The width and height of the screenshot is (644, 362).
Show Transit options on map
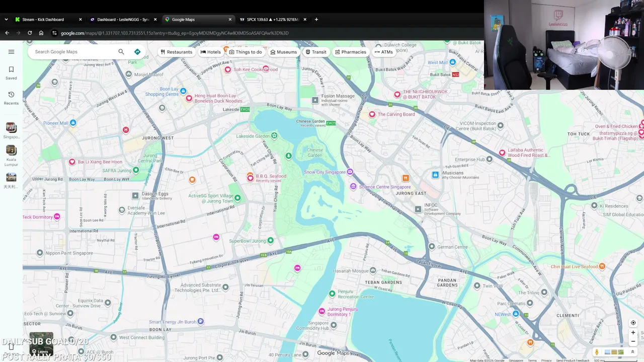(316, 52)
